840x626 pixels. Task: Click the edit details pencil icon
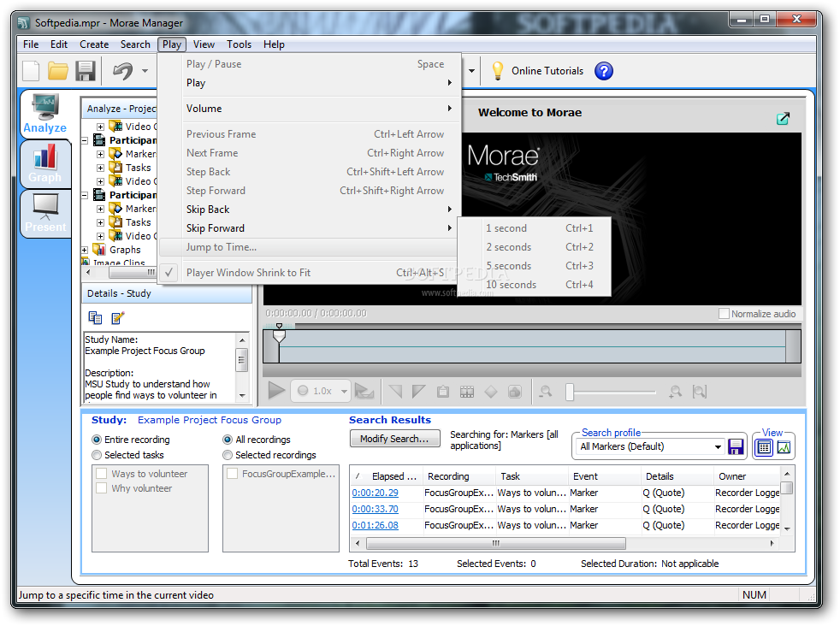click(x=118, y=318)
